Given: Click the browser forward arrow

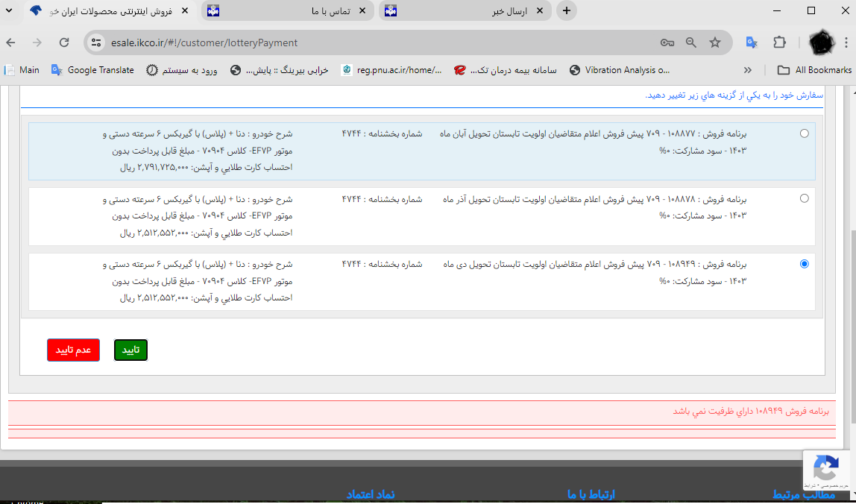Looking at the screenshot, I should tap(37, 42).
